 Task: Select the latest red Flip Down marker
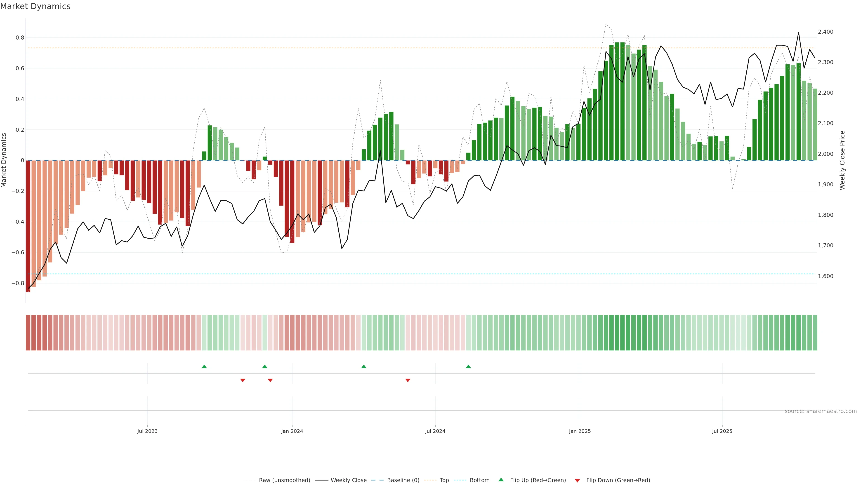(x=408, y=380)
